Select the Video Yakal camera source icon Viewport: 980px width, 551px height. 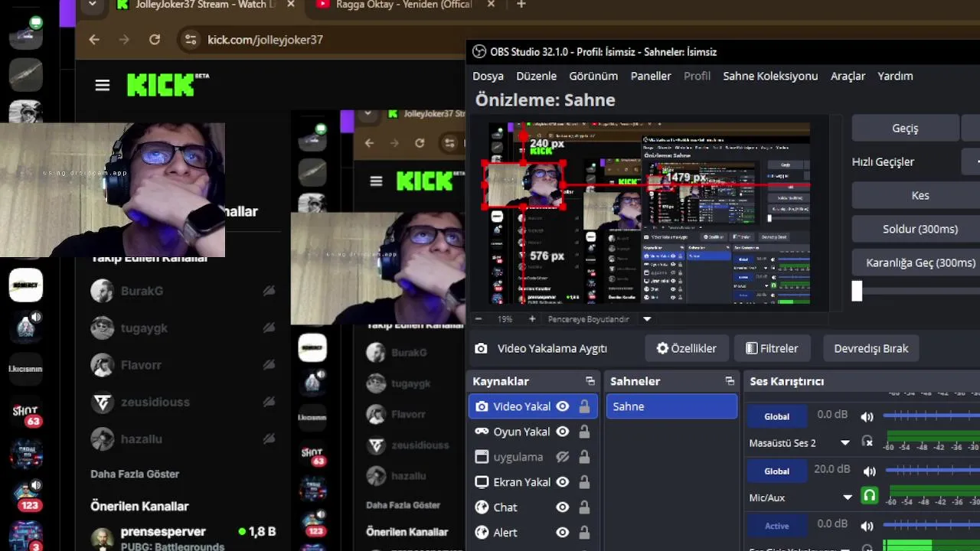pos(482,406)
